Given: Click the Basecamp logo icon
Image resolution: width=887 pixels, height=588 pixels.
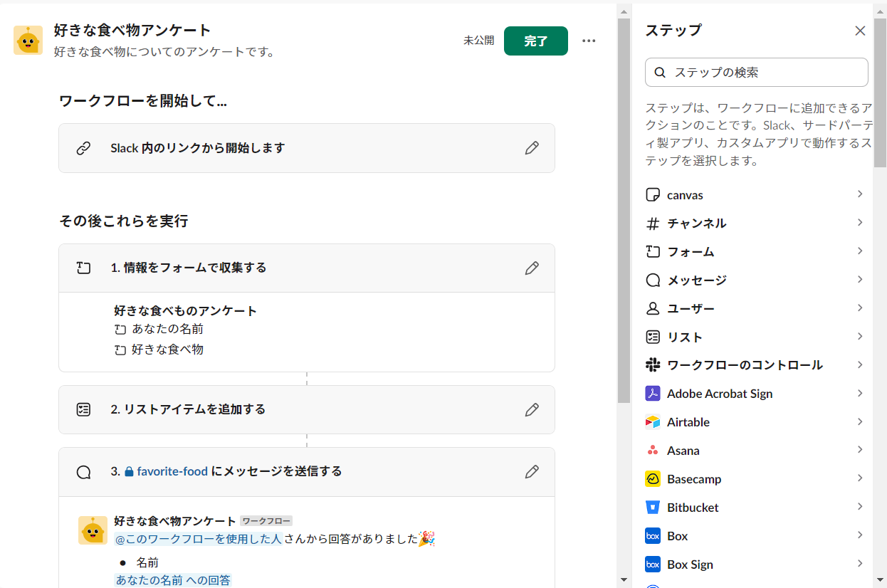Looking at the screenshot, I should pos(653,479).
